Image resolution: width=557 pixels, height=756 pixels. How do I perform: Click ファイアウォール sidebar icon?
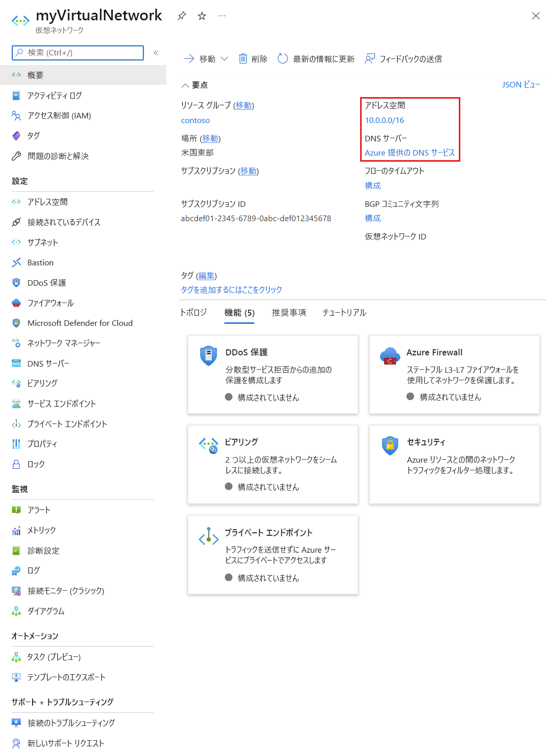(x=16, y=303)
